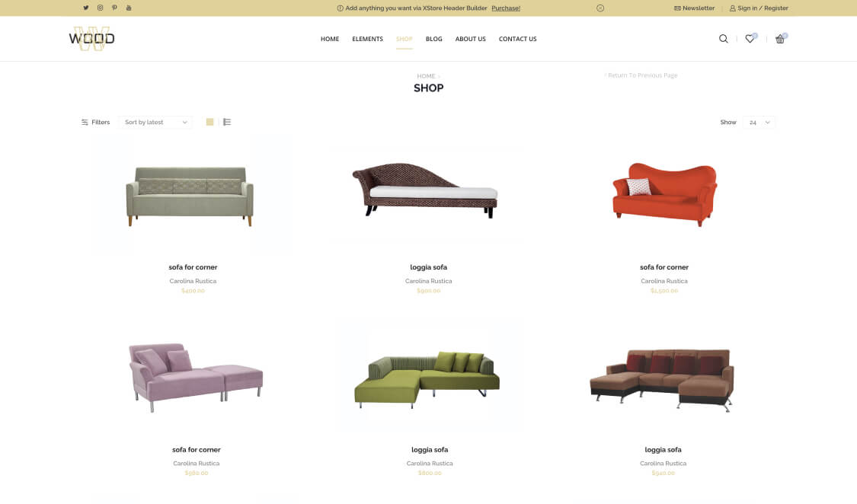Screen dimensions: 857x504
Task: Open the Contact Us page
Action: coord(517,39)
